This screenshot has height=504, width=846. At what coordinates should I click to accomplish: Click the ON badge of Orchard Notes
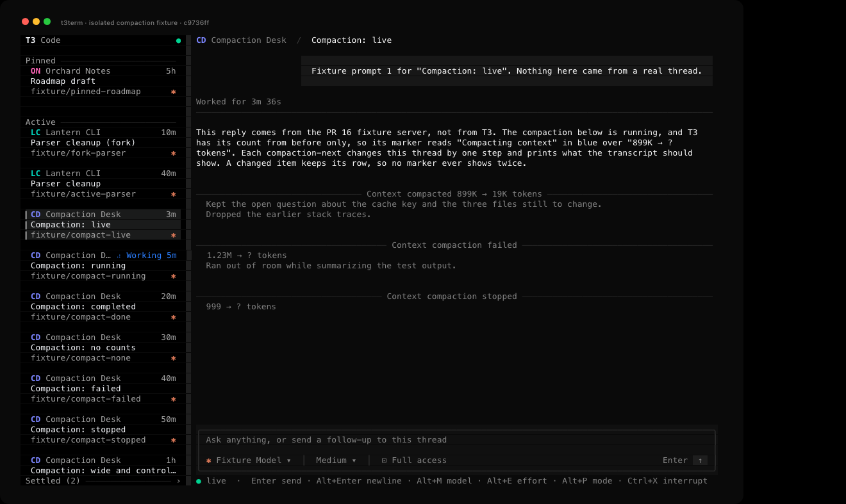[35, 71]
